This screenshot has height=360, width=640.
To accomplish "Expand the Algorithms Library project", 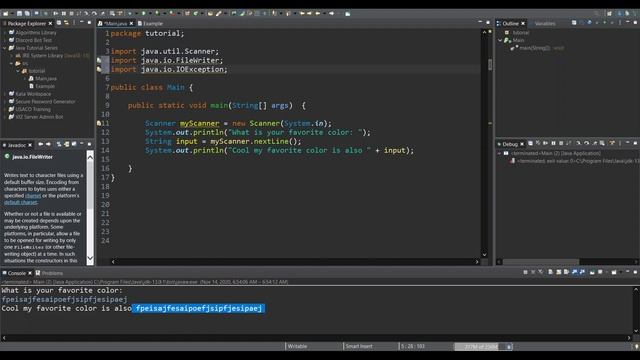I will 5,32.
